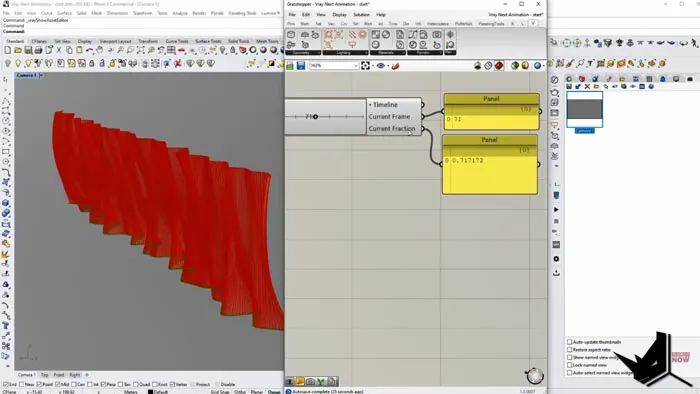The height and width of the screenshot is (394, 700).
Task: Click Print icon in Rhino toolbar
Action: [38, 50]
